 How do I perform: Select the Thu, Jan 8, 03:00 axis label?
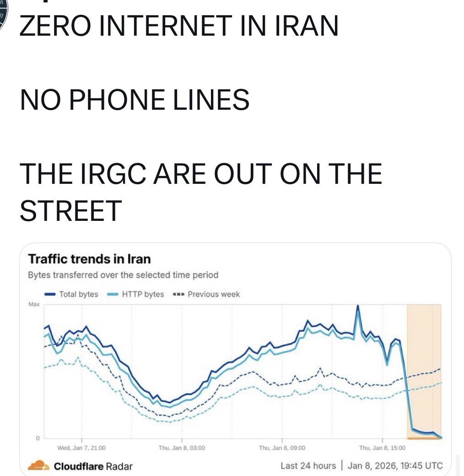point(182,448)
